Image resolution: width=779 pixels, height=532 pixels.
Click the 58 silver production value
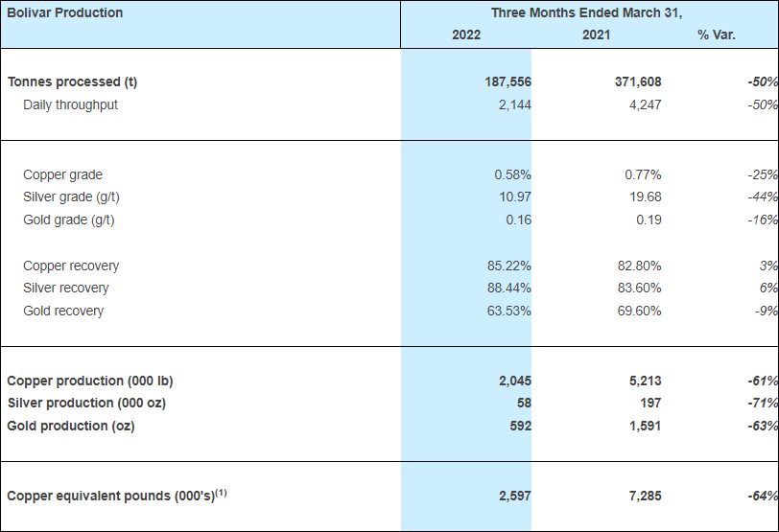coord(524,403)
